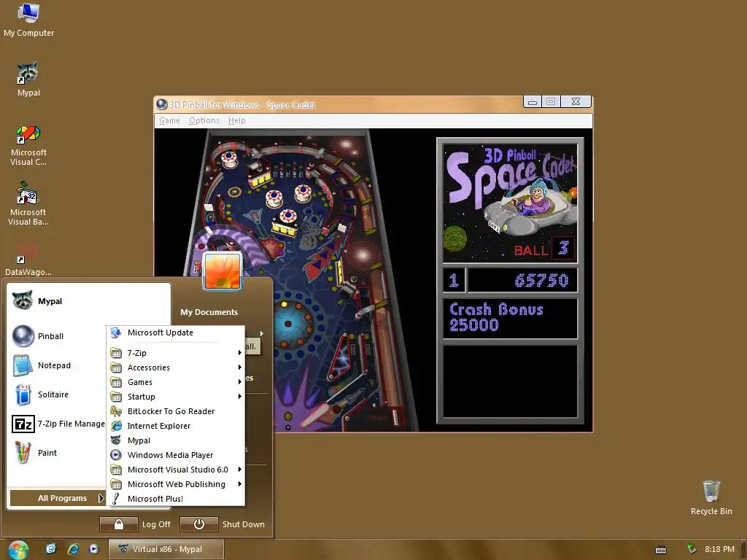This screenshot has width=747, height=560.
Task: Click the power Shut Down button
Action: click(x=199, y=524)
